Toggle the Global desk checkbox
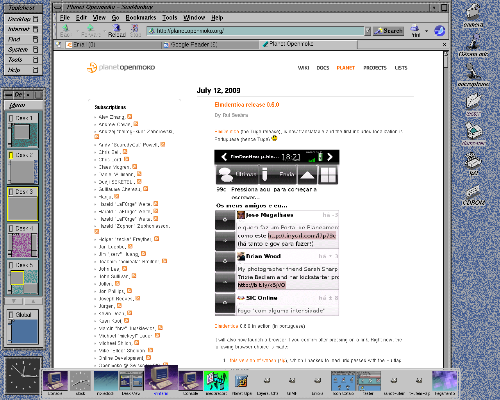This screenshot has width=500, height=400. tap(11, 315)
